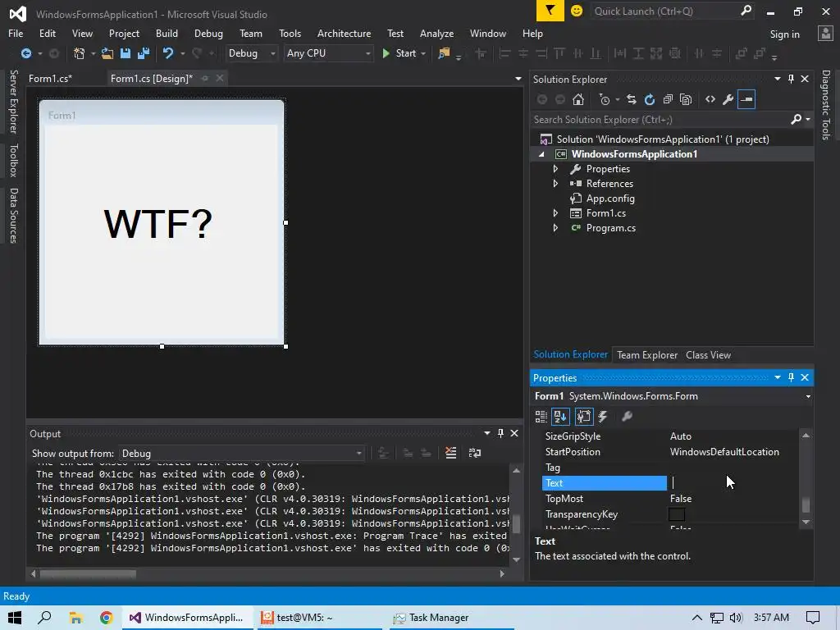This screenshot has width=840, height=630.
Task: Toggle word wrap in Output pane
Action: click(x=475, y=453)
